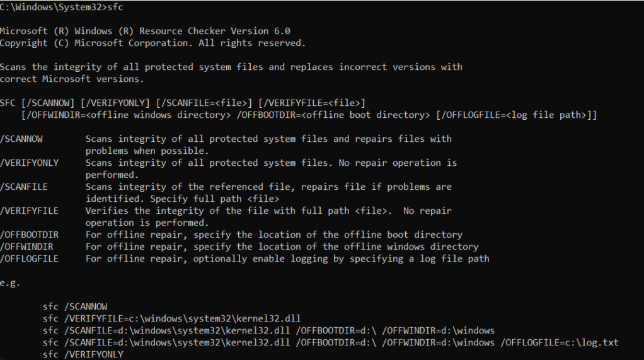
Task: Click [/VERIFYFILE=<file>] in the syntax line
Action: tap(313, 103)
